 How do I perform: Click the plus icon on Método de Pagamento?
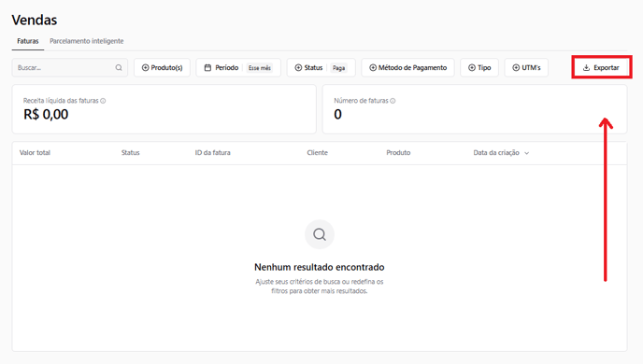373,67
